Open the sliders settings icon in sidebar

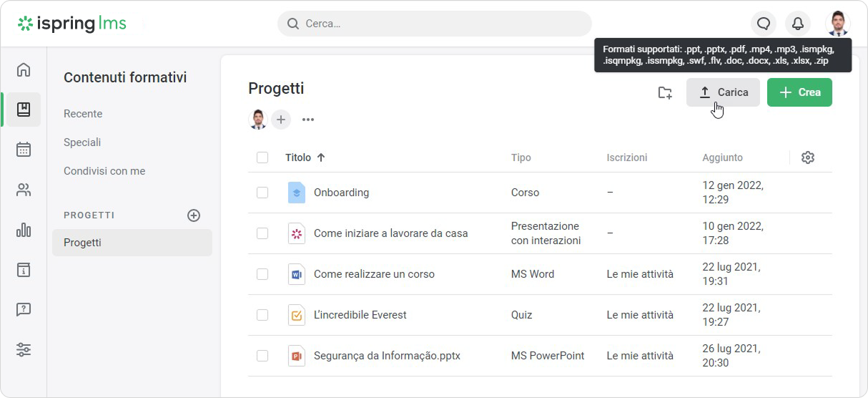click(x=24, y=350)
